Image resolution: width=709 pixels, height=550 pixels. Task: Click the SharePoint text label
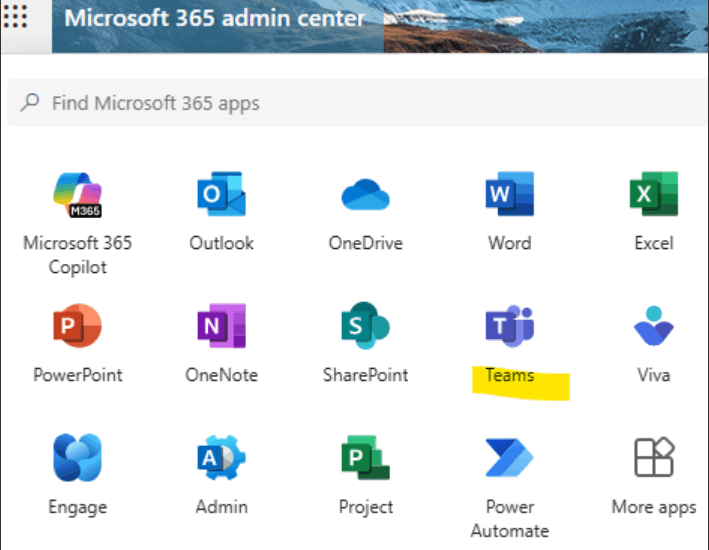[x=365, y=375]
